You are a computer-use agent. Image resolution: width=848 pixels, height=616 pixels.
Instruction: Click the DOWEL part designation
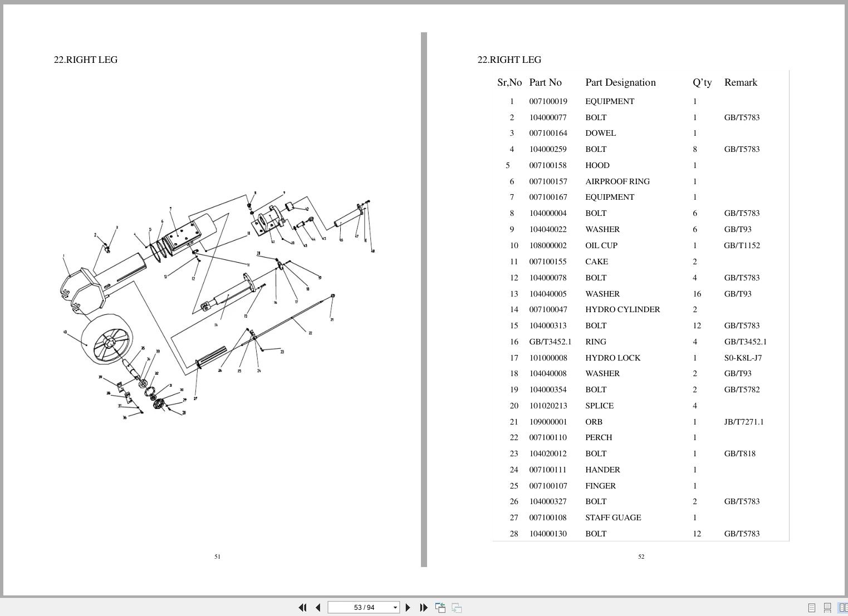coord(600,133)
